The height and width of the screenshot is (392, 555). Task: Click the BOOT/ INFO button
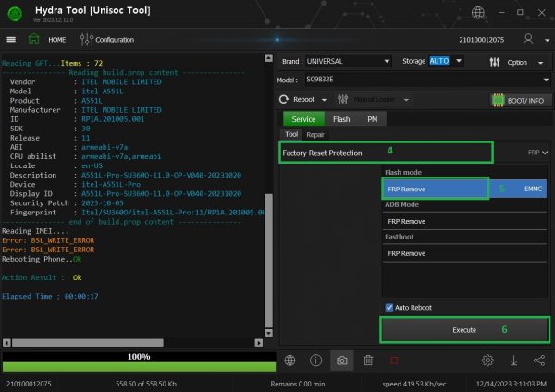coord(521,101)
